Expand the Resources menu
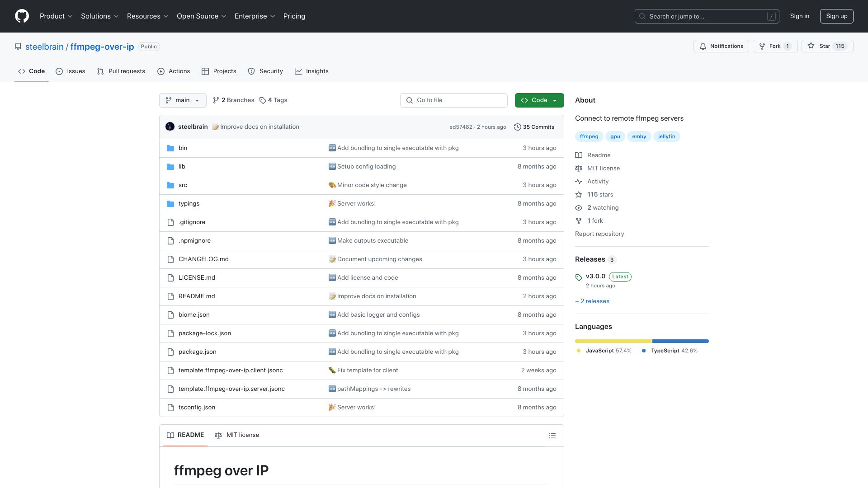This screenshot has width=868, height=488. (x=148, y=16)
